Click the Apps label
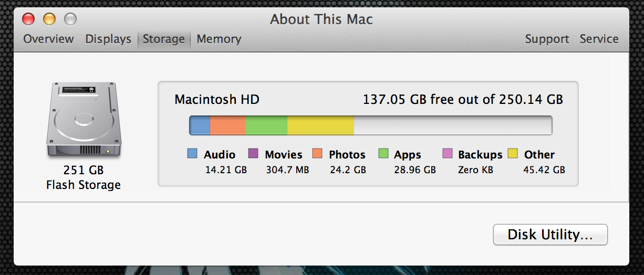This screenshot has width=644, height=275. 408,155
